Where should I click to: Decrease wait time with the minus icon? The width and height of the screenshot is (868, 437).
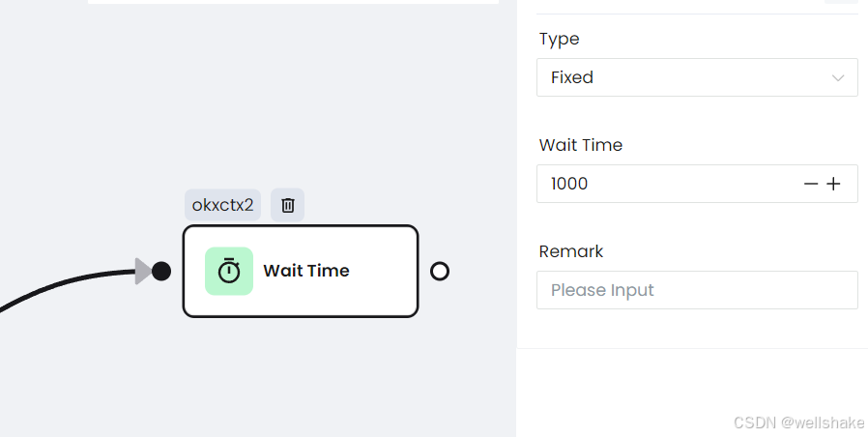tap(811, 184)
